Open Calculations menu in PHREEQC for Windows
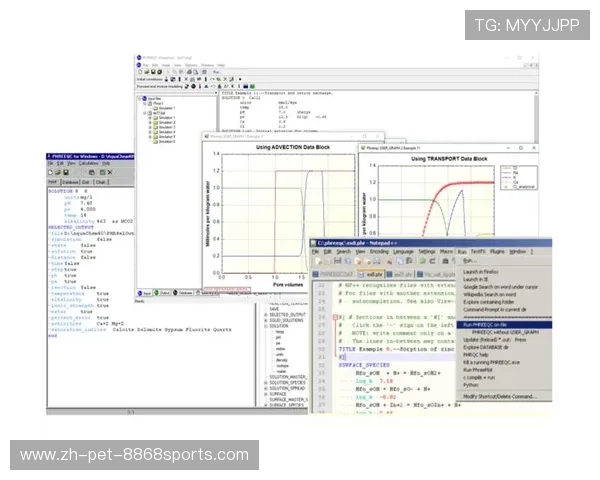The width and height of the screenshot is (600, 480). tap(89, 163)
